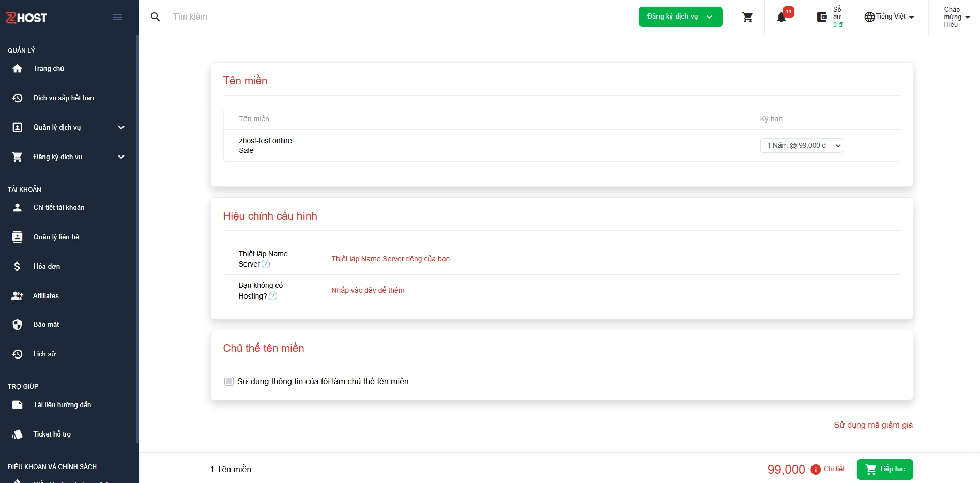Viewport: 980px width, 483px height.
Task: Click the document icon for Tài liệu hướng dẫn
Action: click(x=17, y=404)
